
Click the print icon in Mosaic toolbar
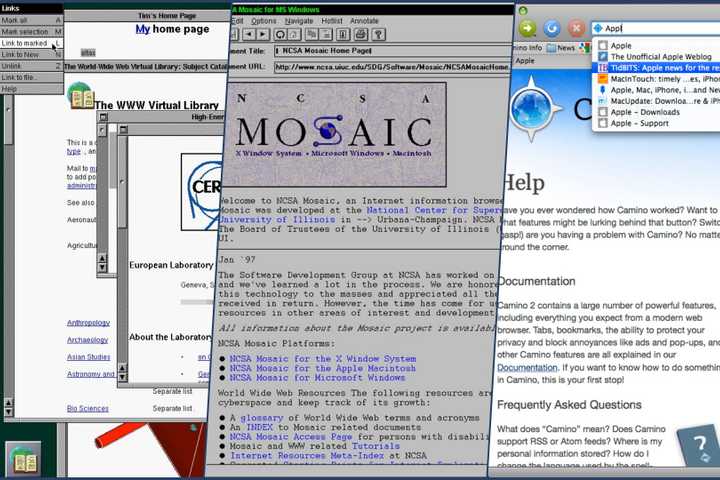(x=361, y=34)
